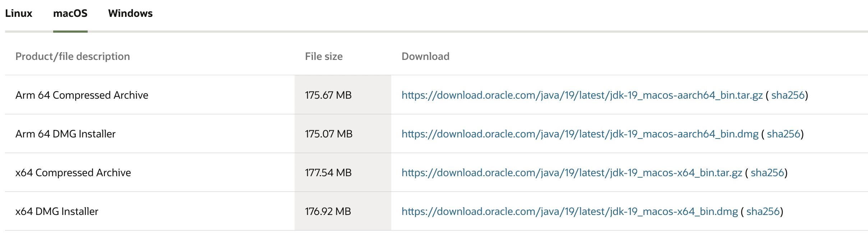This screenshot has width=868, height=239.
Task: Open sha256 for Arm 64 DMG Installer
Action: coord(784,134)
